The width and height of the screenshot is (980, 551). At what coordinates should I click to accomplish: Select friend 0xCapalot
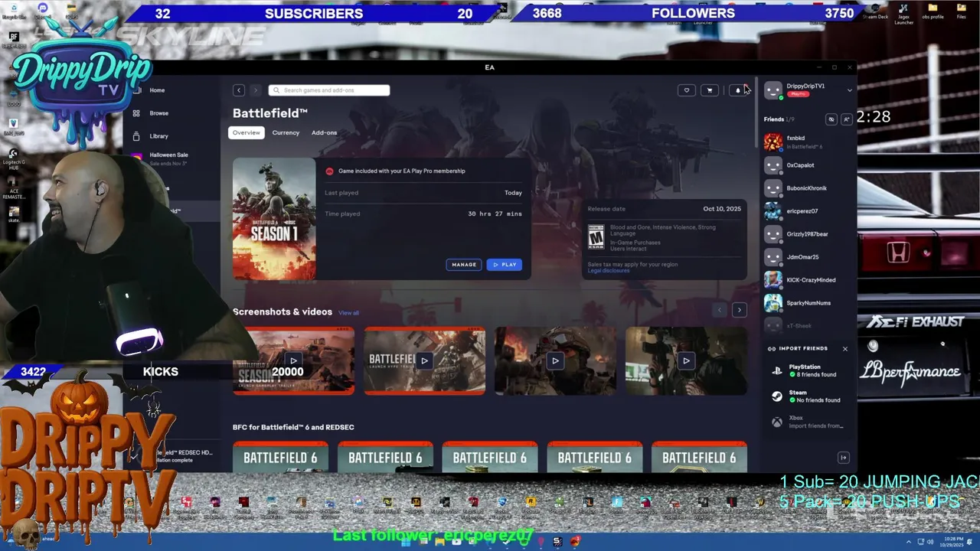[x=800, y=165]
